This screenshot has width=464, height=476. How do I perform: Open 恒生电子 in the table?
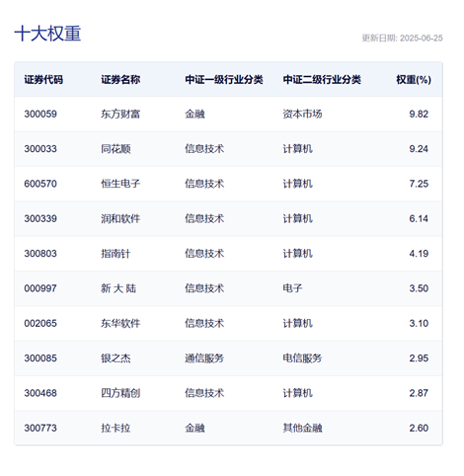120,184
